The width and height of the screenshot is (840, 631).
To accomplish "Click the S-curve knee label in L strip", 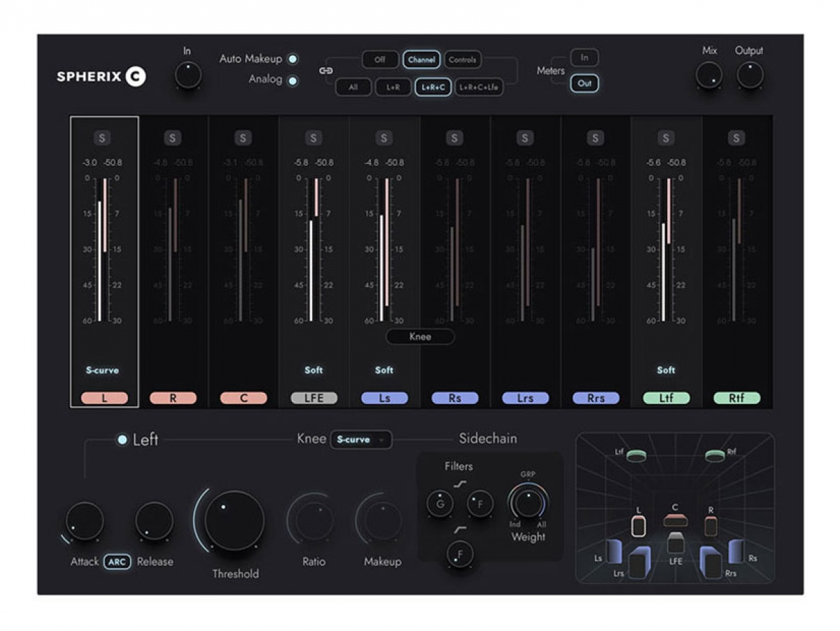I will [103, 370].
